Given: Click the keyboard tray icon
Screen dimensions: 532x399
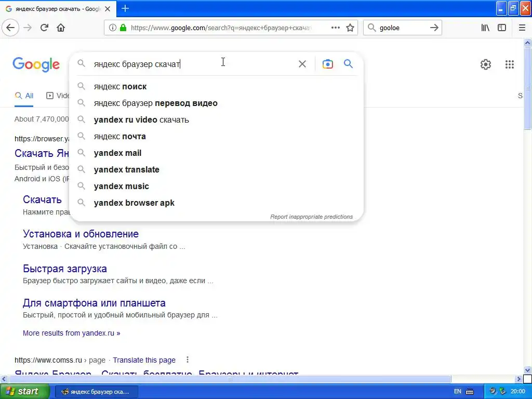Looking at the screenshot, I should [470, 392].
